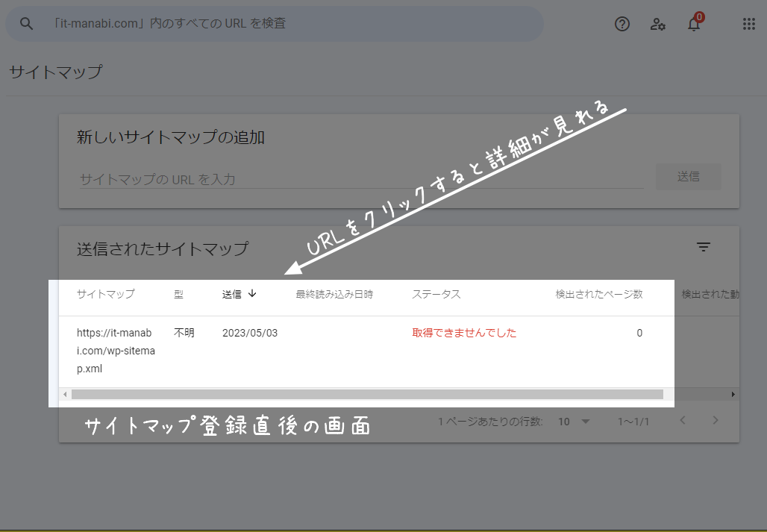Open the help icon in the top bar

(622, 24)
